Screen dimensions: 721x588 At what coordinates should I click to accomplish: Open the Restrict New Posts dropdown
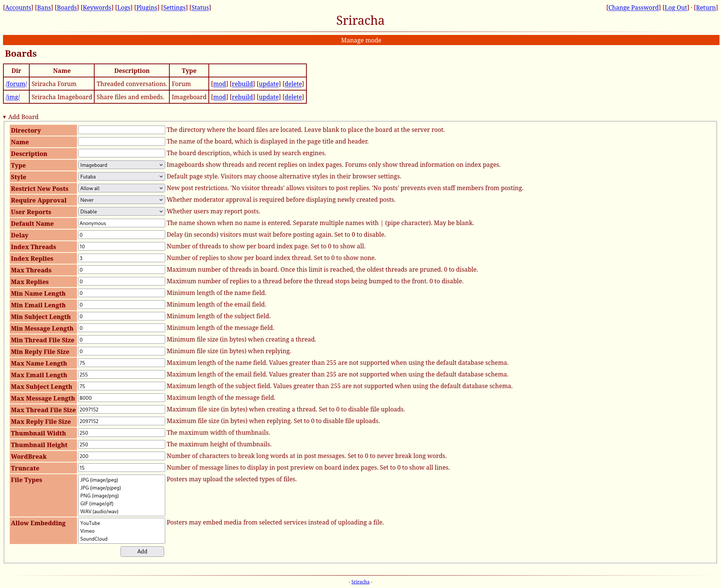click(x=122, y=188)
